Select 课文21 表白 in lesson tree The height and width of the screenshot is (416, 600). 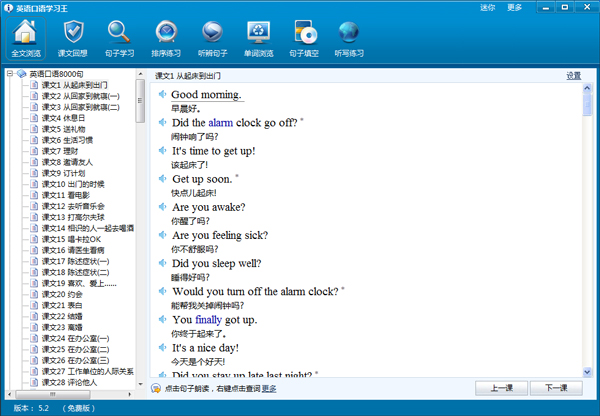click(x=62, y=305)
